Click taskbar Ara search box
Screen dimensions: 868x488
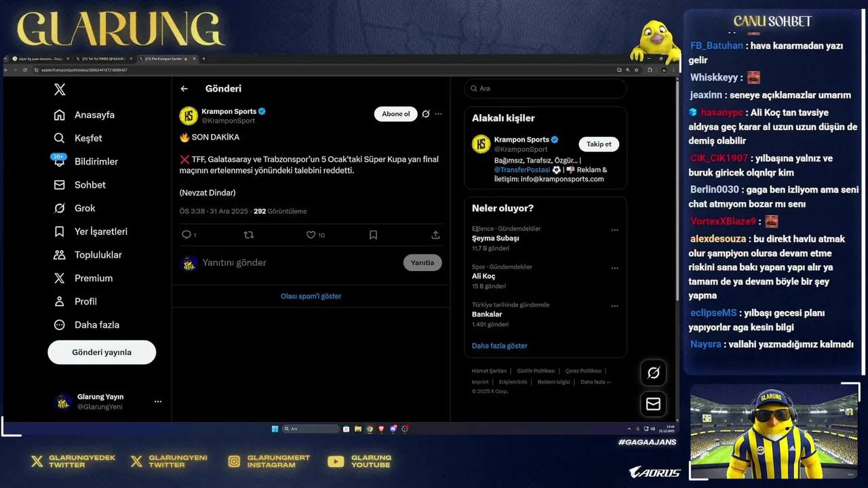[311, 429]
